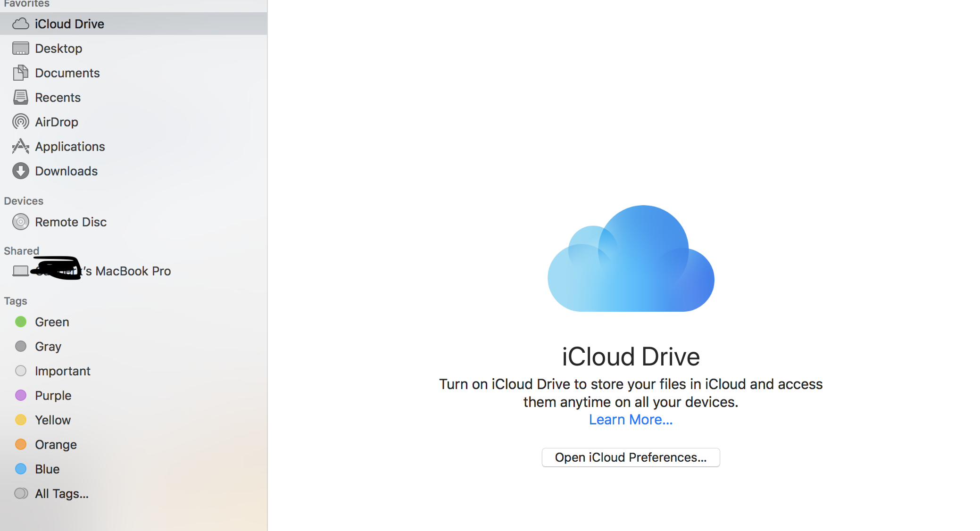Open the shared MacBook Pro computer
980x531 pixels.
(x=132, y=271)
